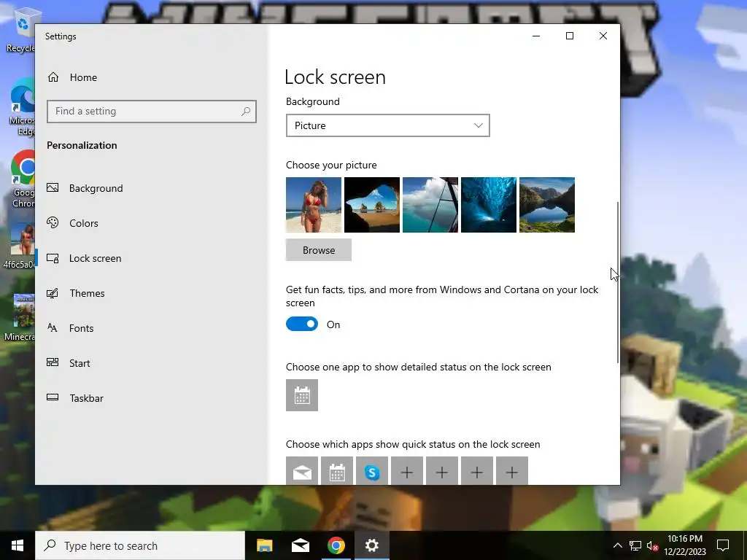Click the magnifier icon in Find a setting
This screenshot has width=747, height=560.
click(x=246, y=112)
